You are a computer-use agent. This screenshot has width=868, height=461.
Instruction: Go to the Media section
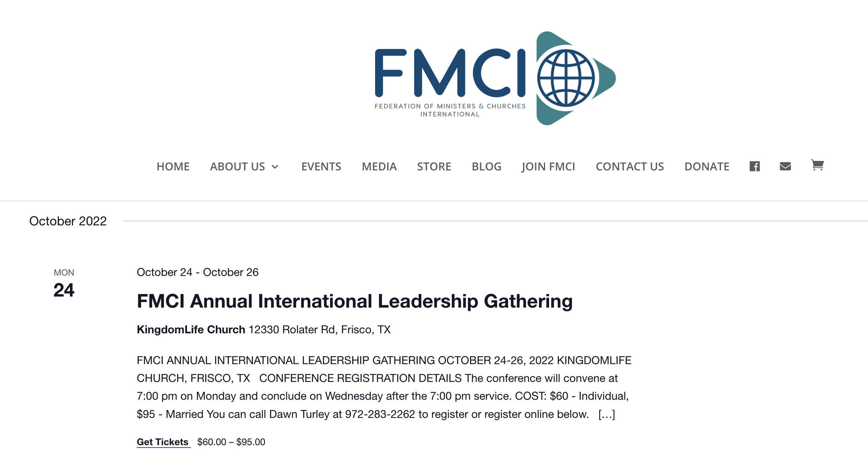click(x=379, y=166)
